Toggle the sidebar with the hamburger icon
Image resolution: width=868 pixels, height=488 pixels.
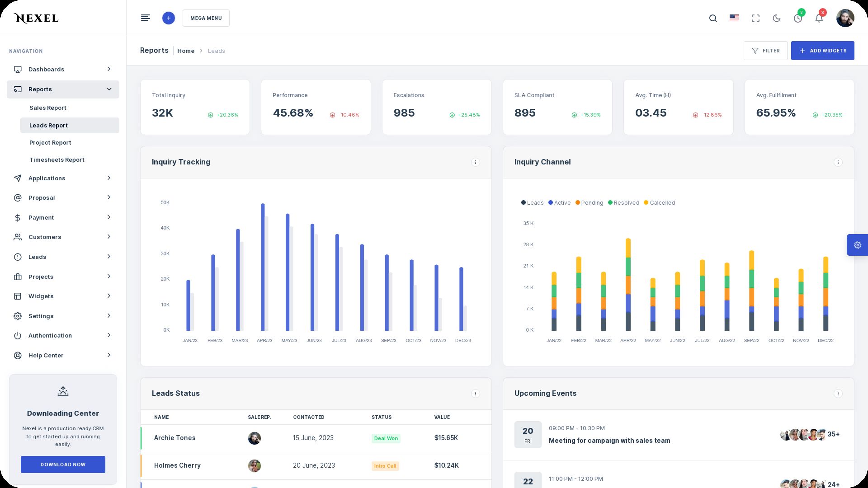[146, 18]
